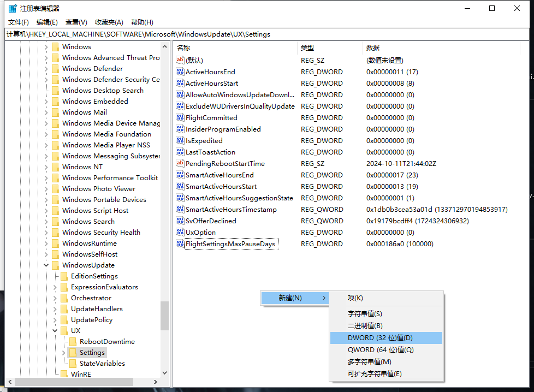
Task: Expand the Windows NT node
Action: [x=46, y=167]
